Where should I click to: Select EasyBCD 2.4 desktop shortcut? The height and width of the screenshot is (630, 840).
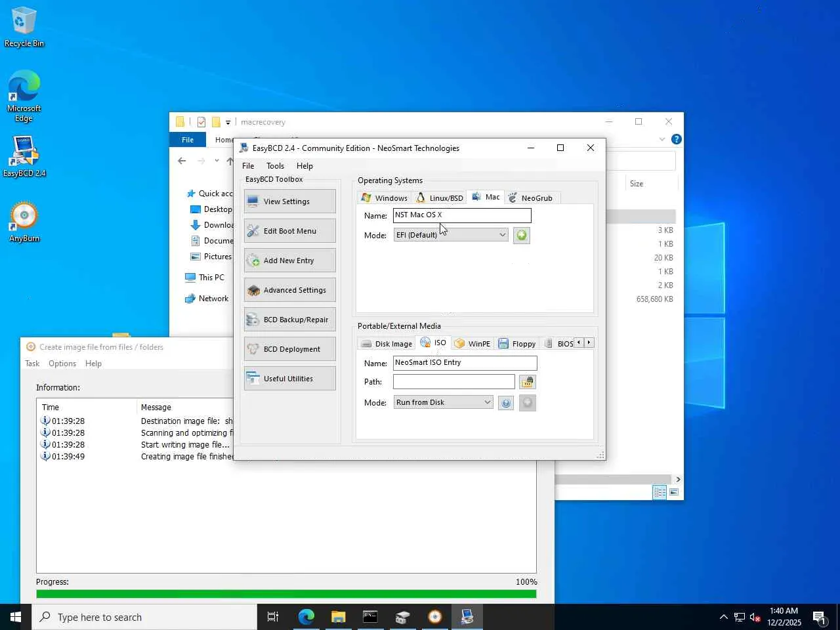pos(24,157)
